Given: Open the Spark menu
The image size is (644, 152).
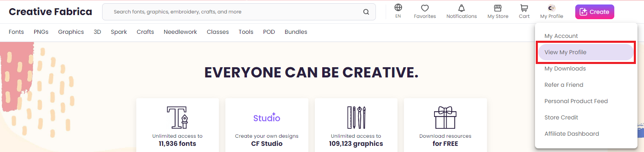Looking at the screenshot, I should (119, 32).
